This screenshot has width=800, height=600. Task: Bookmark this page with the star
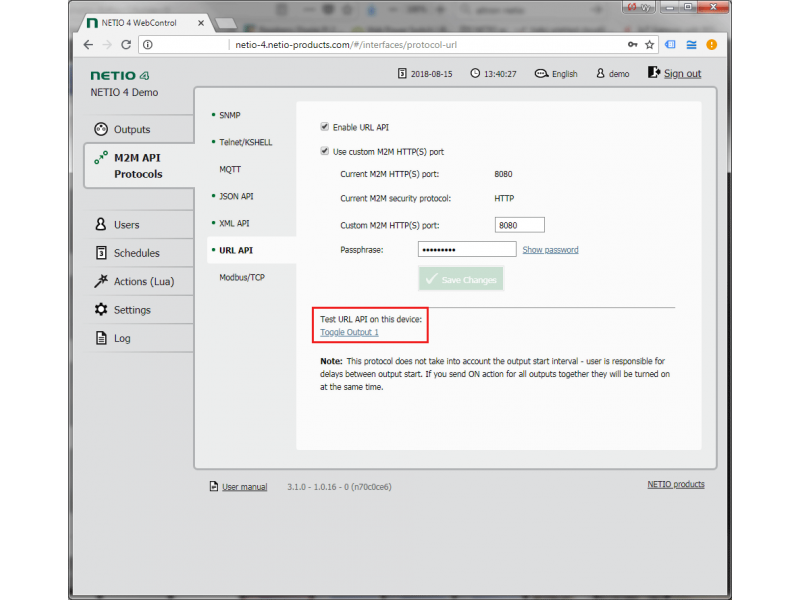pos(649,45)
